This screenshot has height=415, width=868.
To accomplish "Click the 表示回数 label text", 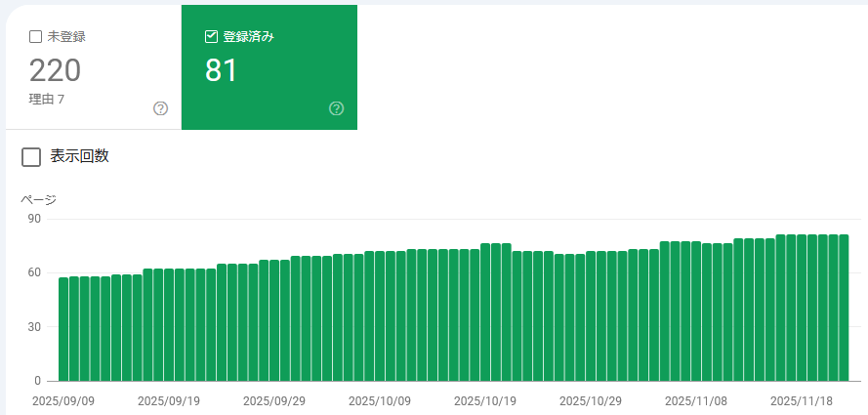I will (79, 157).
